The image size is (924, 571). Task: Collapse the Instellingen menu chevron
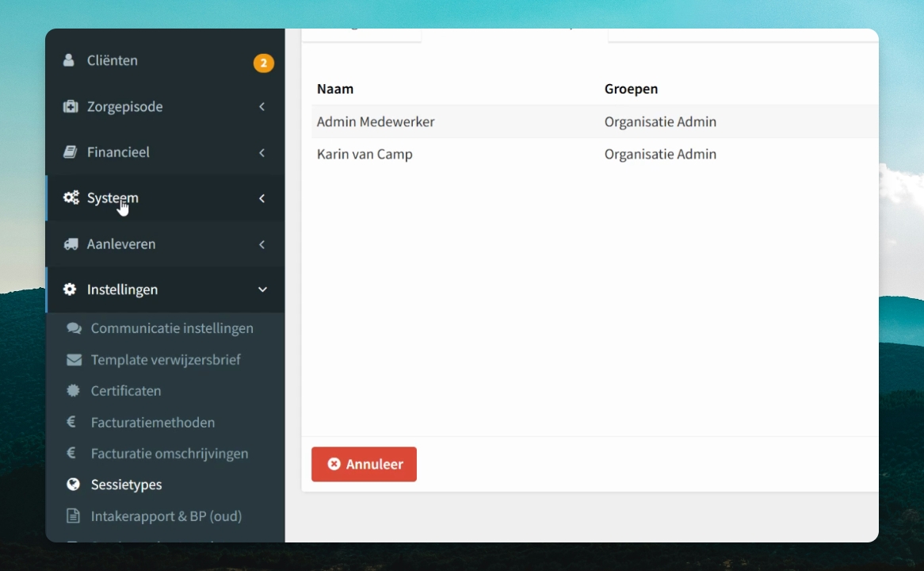[x=262, y=289]
